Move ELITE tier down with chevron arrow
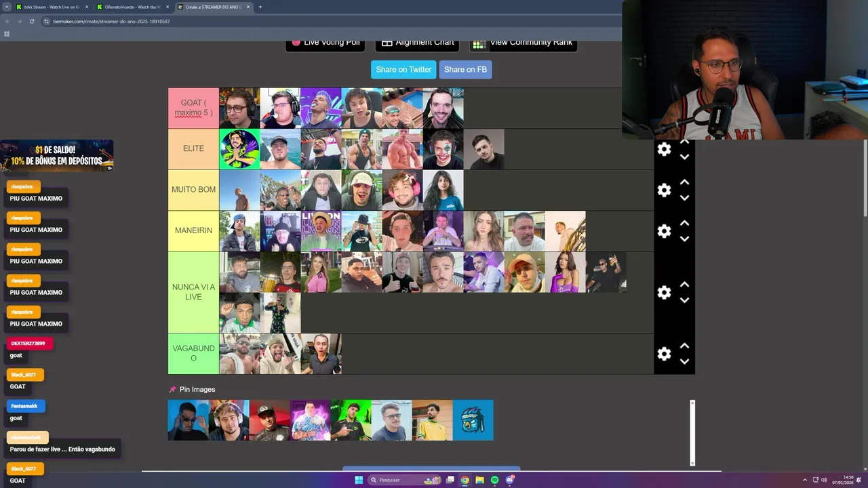Screen dimensions: 868x488 [x=684, y=157]
